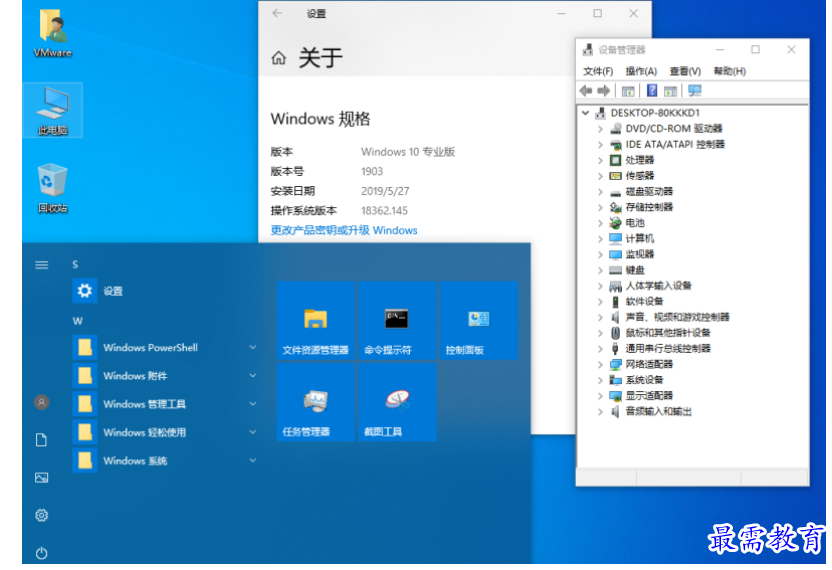This screenshot has width=832, height=570.
Task: Open the 此电脑 desktop icon
Action: pos(52,109)
